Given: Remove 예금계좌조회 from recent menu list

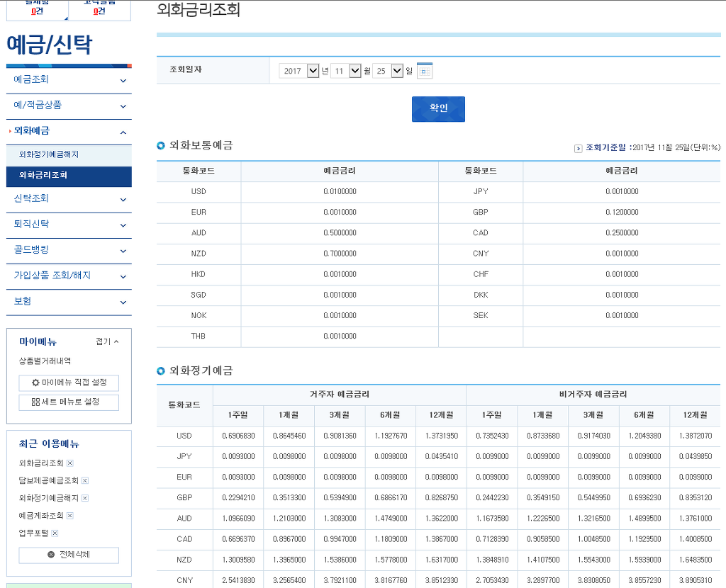Looking at the screenshot, I should point(70,516).
